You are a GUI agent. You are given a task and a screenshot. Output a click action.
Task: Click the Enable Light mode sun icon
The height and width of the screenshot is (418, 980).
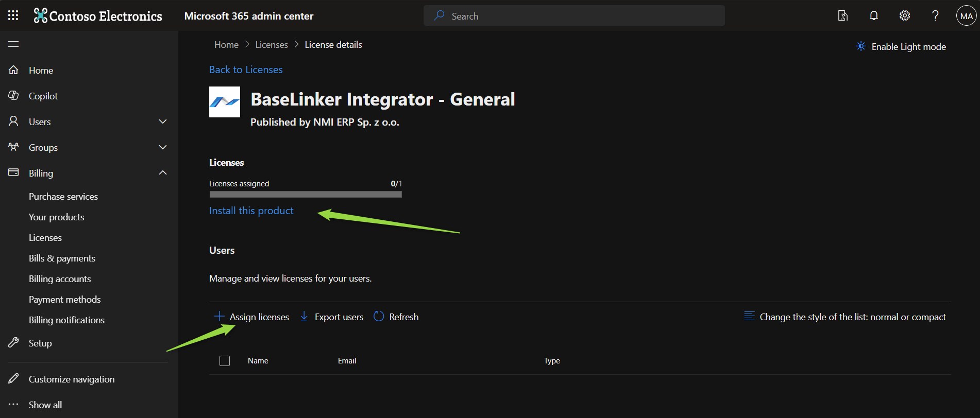tap(861, 46)
